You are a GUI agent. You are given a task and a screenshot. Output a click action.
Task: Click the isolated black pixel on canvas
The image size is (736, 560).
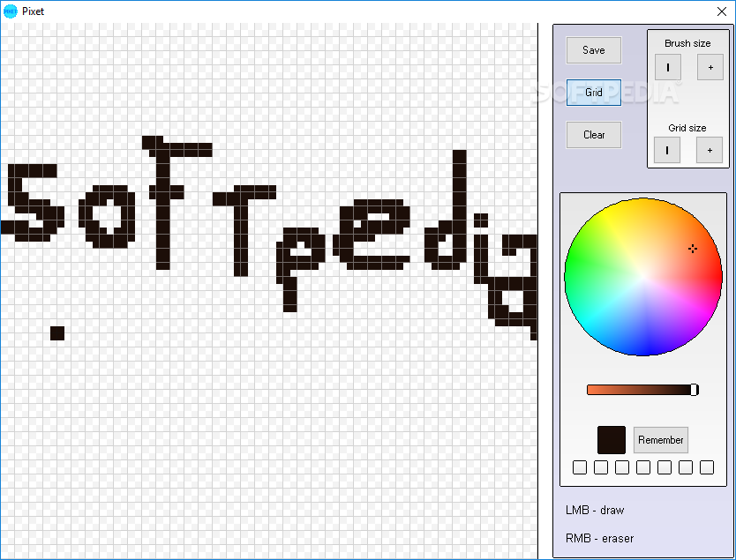tap(57, 333)
